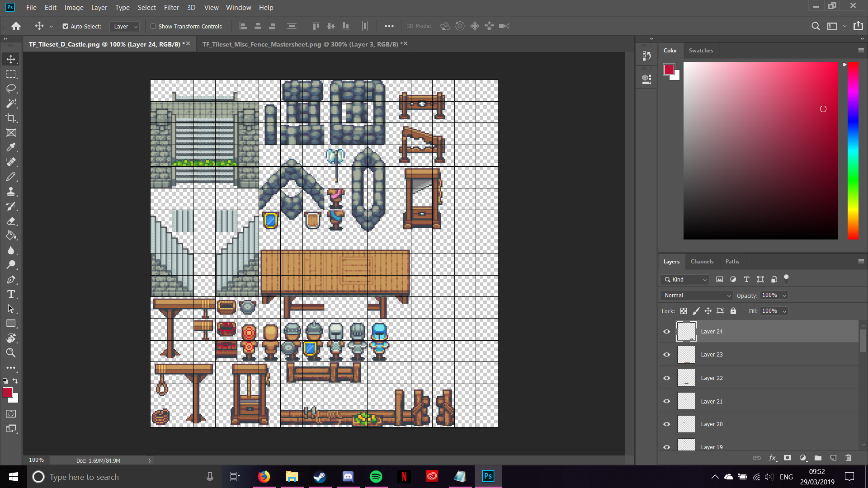
Task: Open the Normal blend mode dropdown
Action: pos(697,295)
